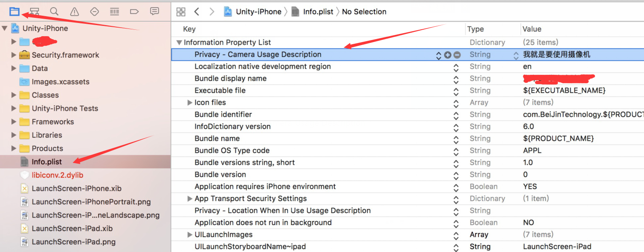Viewport: 644px width, 252px height.
Task: Open the Breakpoint navigator icon
Action: click(134, 11)
